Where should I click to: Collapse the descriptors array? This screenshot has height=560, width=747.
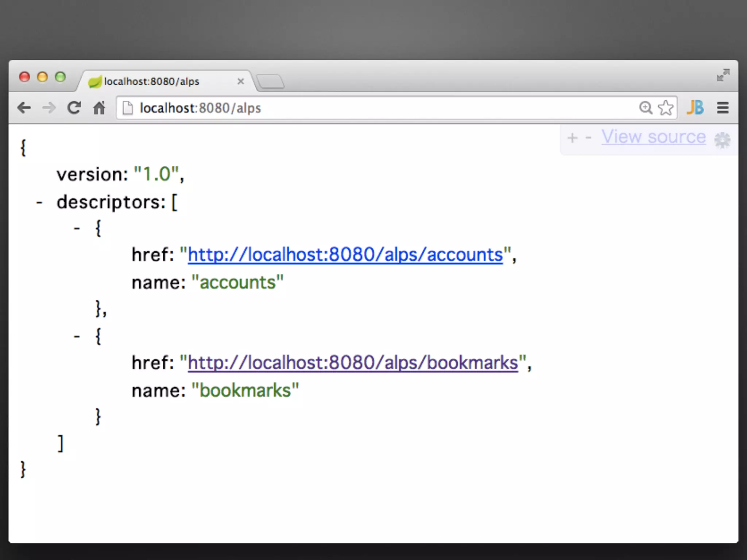click(x=39, y=202)
